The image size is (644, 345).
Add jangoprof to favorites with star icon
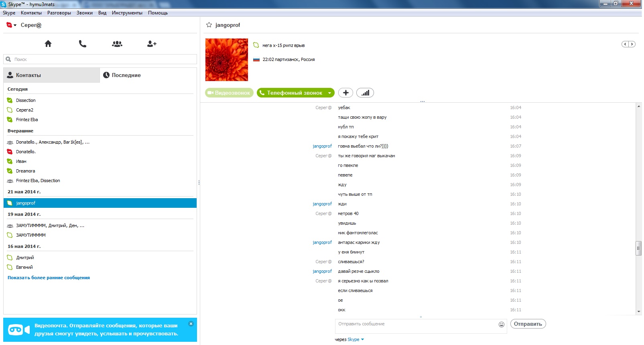[209, 25]
